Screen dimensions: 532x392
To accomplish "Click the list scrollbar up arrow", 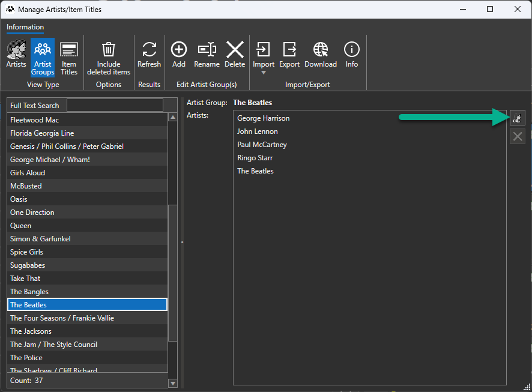I will (x=173, y=117).
